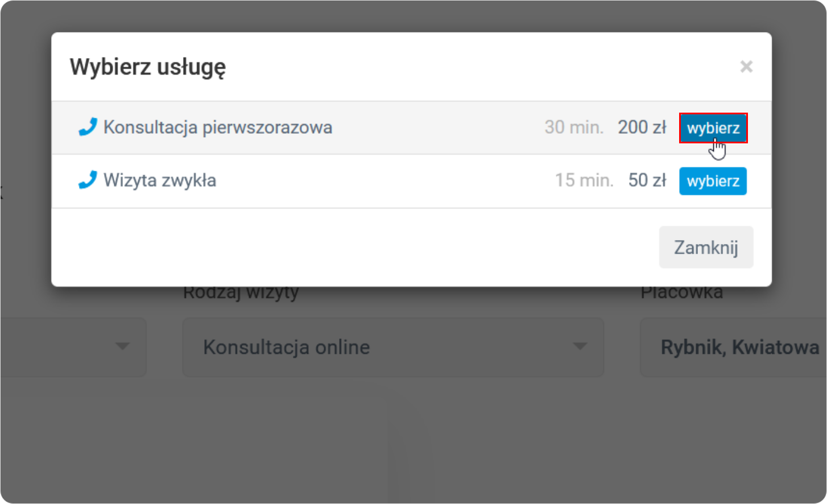
Task: Expand the leftmost dropdown arrow in background
Action: click(122, 346)
